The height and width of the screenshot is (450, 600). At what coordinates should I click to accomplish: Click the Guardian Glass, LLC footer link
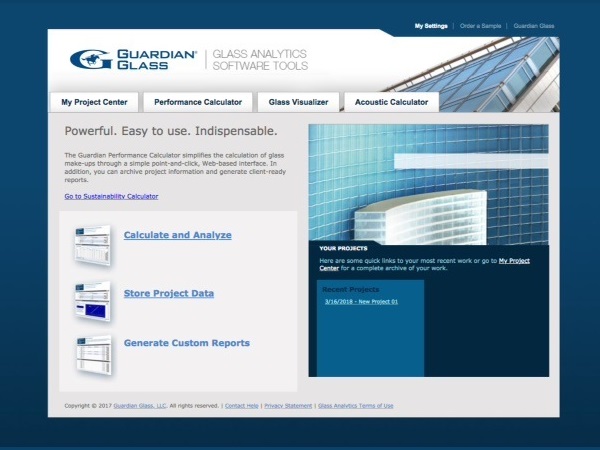[x=140, y=406]
